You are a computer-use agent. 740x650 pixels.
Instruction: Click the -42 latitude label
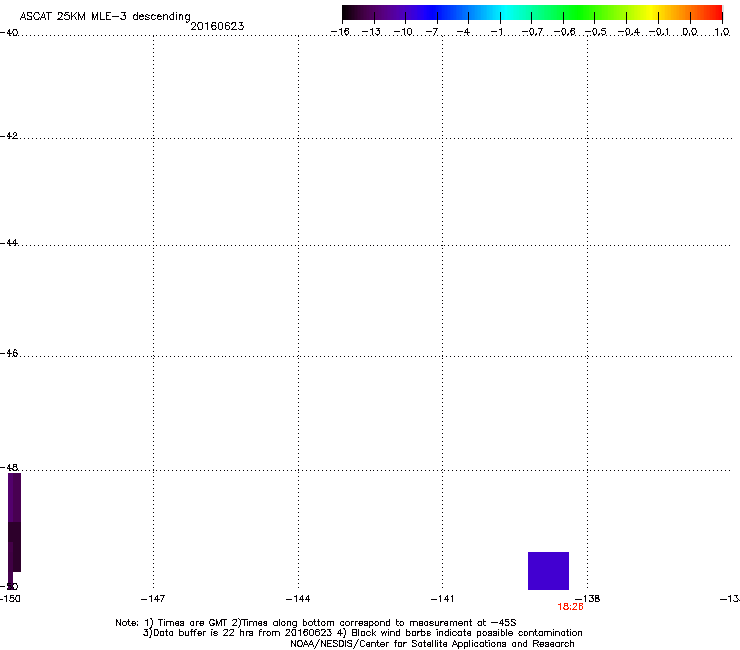9,135
